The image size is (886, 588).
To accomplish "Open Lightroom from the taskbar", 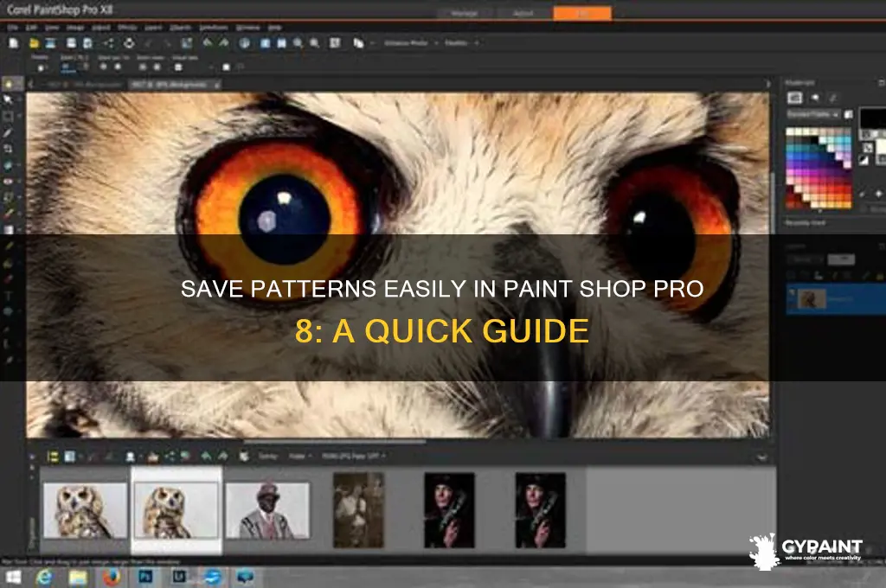I will (x=180, y=577).
